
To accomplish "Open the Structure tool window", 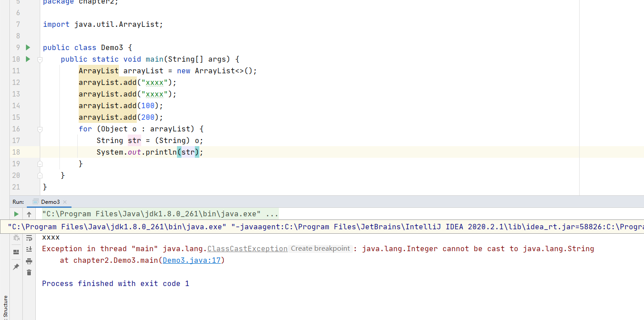I will (5, 307).
